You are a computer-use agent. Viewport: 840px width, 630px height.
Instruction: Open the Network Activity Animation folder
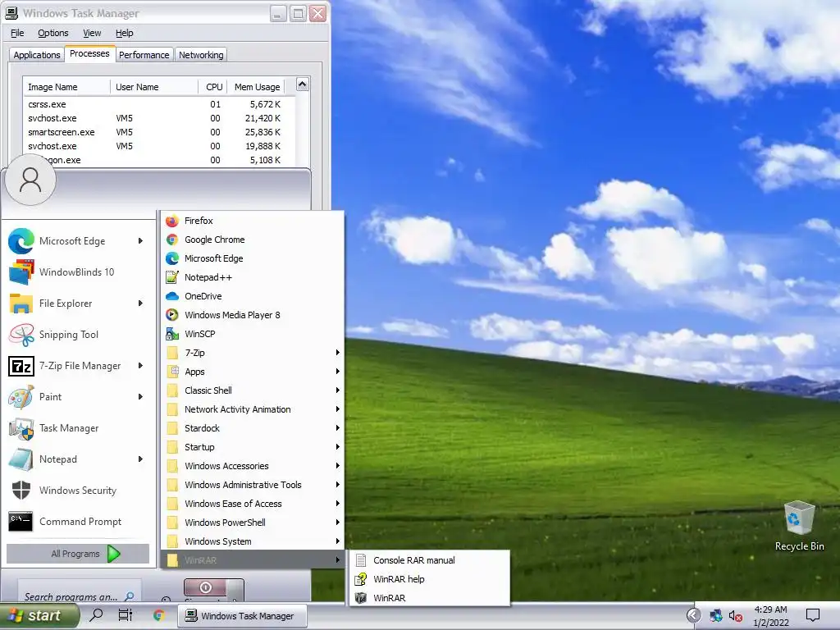(x=252, y=409)
